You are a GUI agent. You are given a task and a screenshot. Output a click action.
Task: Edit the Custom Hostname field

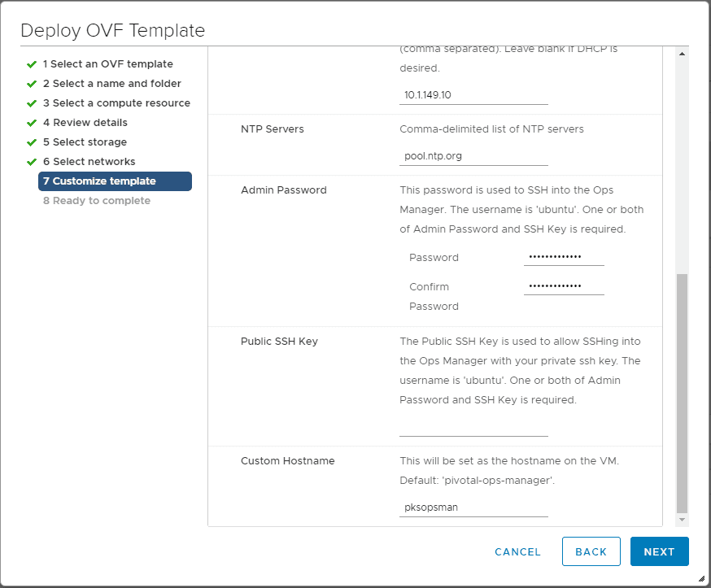pos(473,507)
